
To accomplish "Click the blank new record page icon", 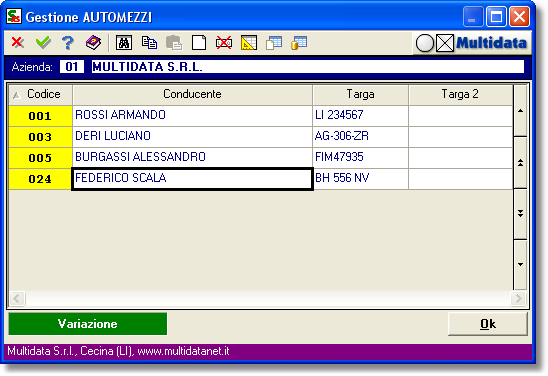I will (x=199, y=43).
